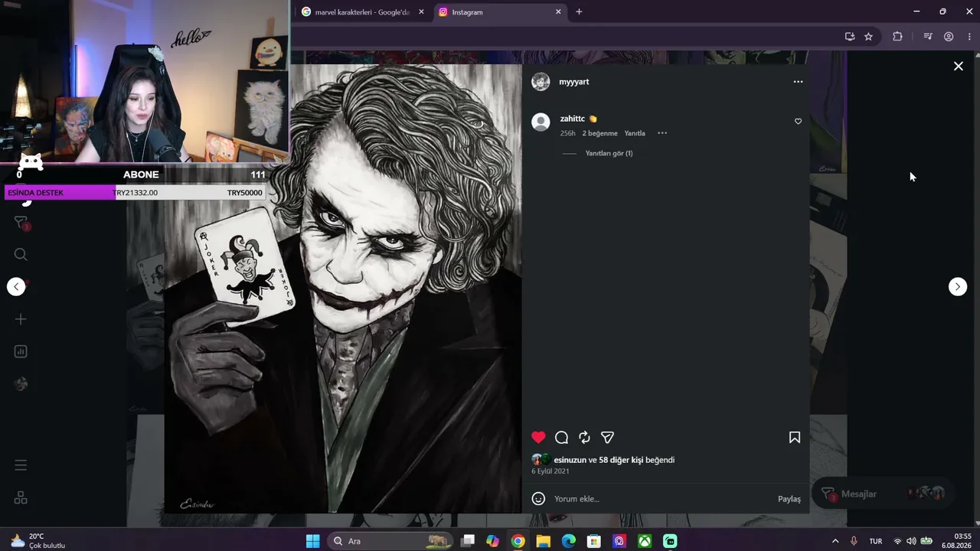The height and width of the screenshot is (551, 980).
Task: View the '2 beğenme' likes on the comment
Action: [x=599, y=133]
